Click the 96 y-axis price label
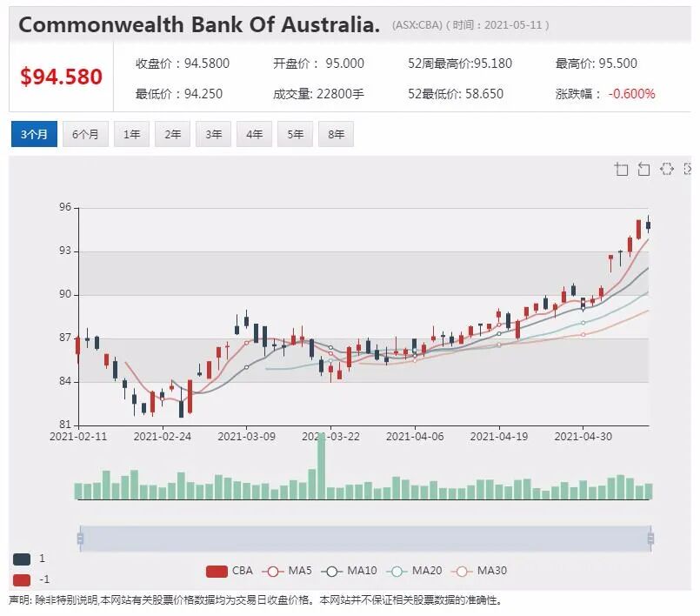 point(65,207)
